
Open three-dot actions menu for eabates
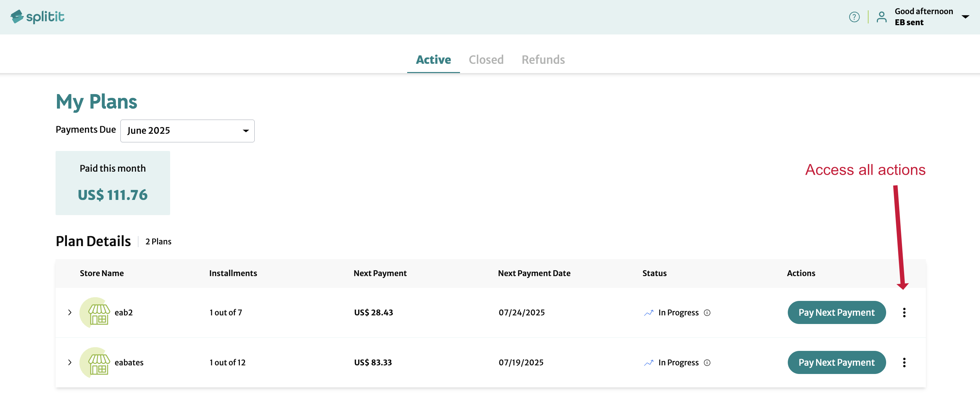coord(904,362)
